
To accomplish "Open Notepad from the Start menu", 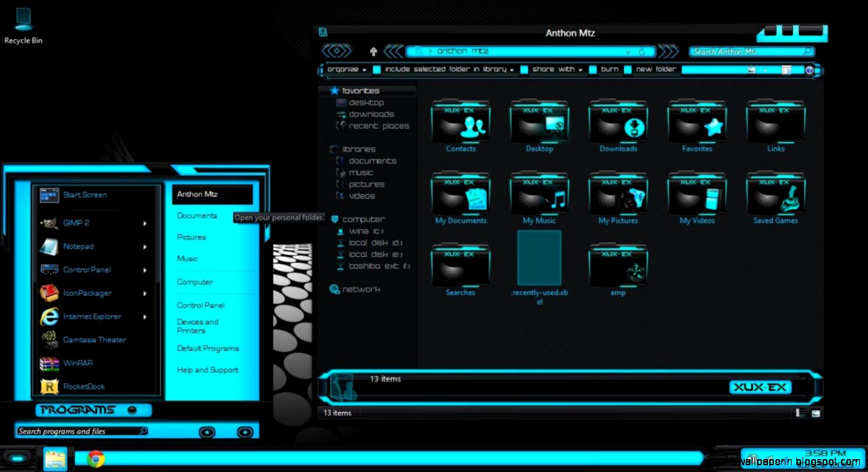I will [x=77, y=246].
